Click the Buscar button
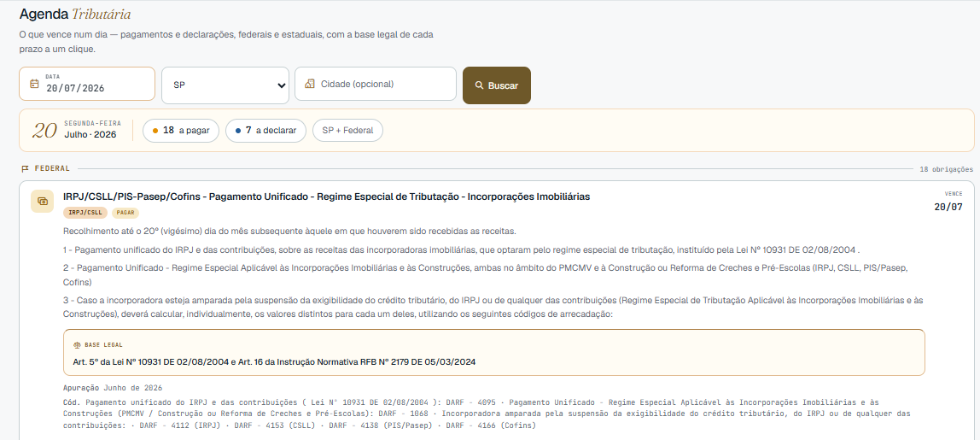This screenshot has width=980, height=440. pos(496,85)
